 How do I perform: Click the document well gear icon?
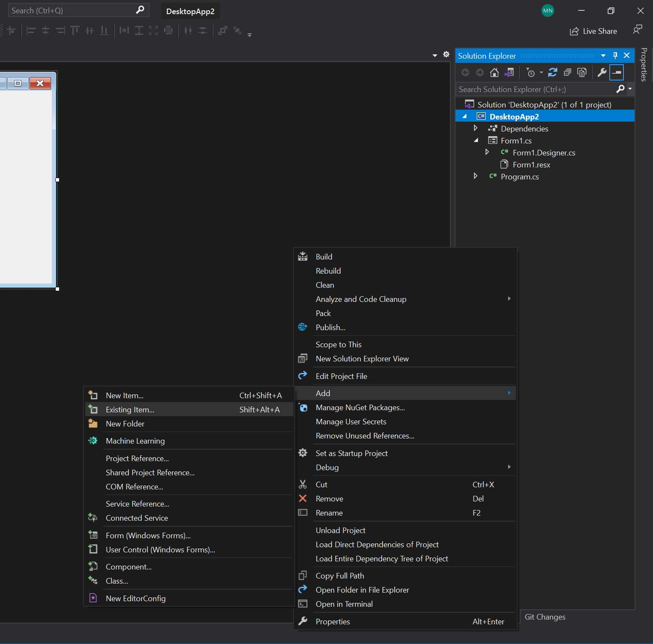446,54
